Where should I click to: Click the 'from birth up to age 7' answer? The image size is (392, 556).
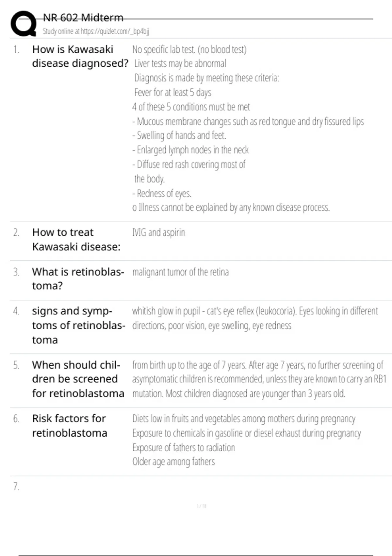[259, 379]
